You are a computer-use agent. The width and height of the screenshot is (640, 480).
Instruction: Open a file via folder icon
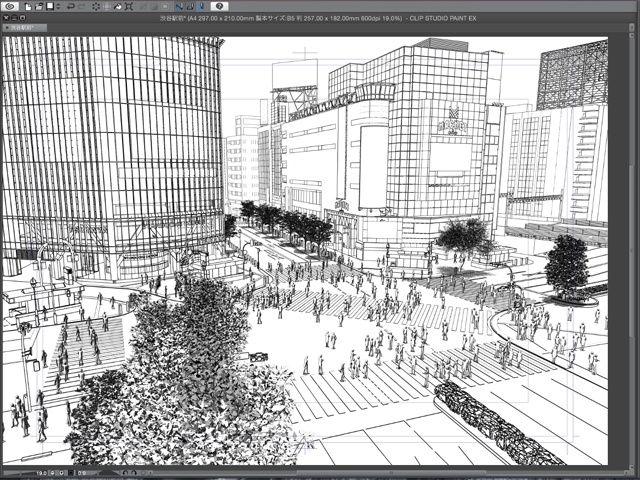[39, 6]
